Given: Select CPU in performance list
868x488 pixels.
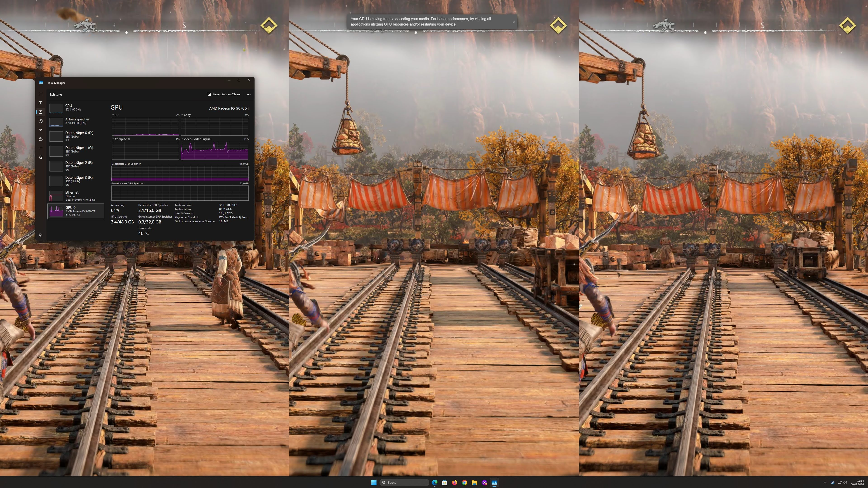Looking at the screenshot, I should [75, 108].
